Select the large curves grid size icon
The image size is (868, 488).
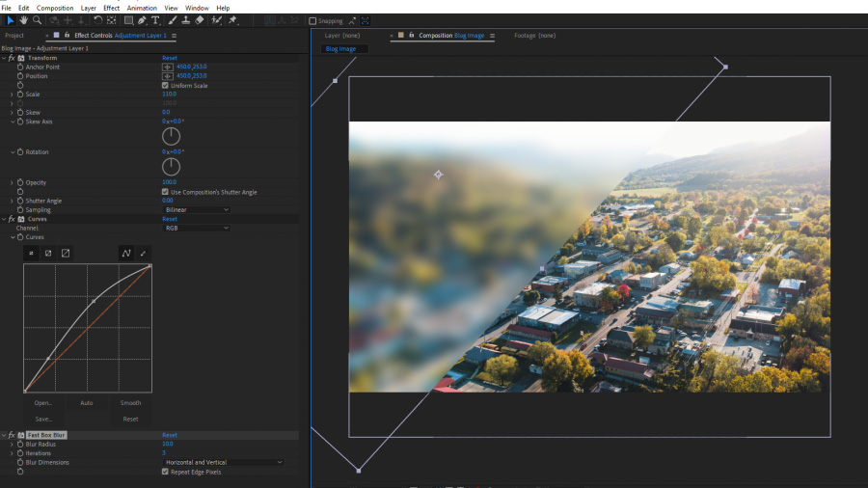click(x=66, y=253)
